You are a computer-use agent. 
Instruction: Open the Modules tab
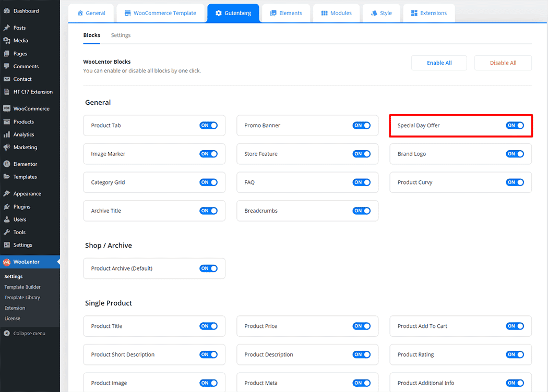(x=336, y=13)
